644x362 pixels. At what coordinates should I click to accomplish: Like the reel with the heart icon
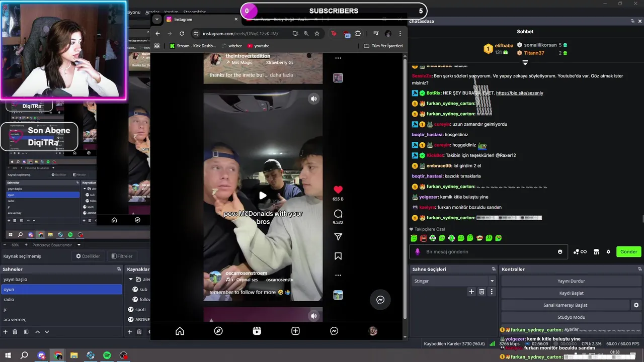338,190
